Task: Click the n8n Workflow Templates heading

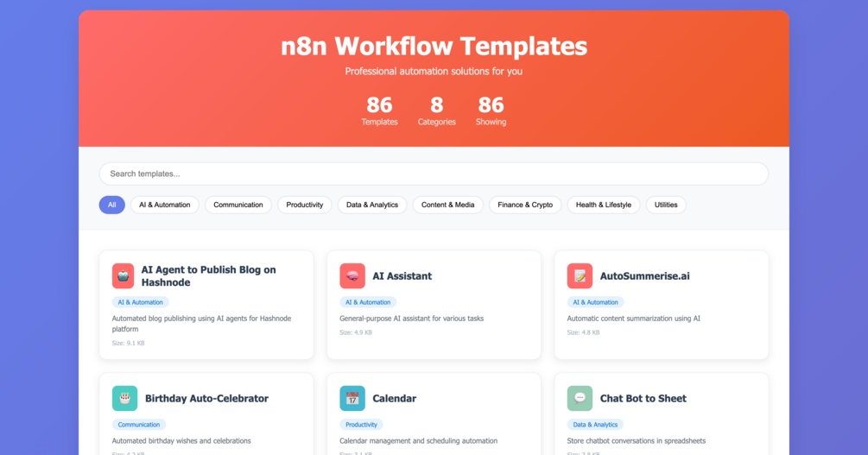Action: point(434,46)
